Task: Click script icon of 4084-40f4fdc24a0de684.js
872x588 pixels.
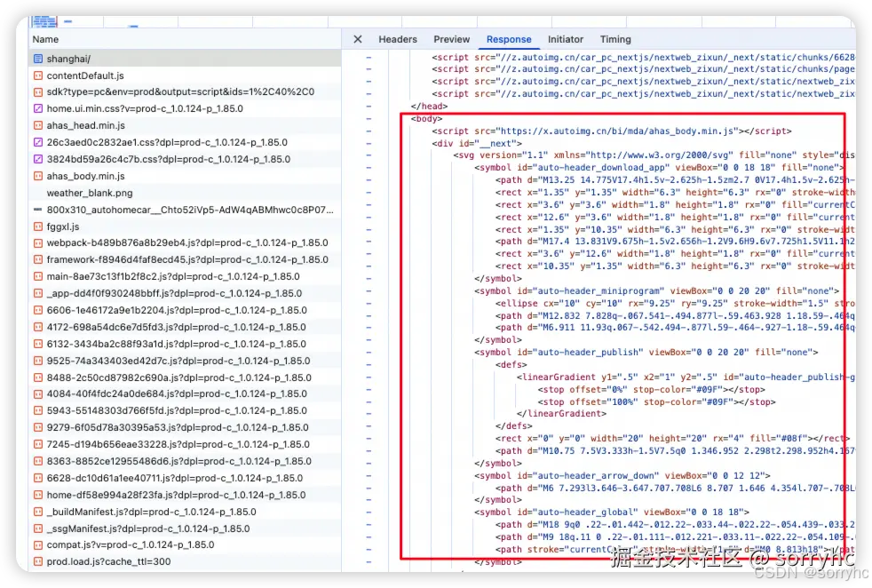Action: click(x=38, y=393)
